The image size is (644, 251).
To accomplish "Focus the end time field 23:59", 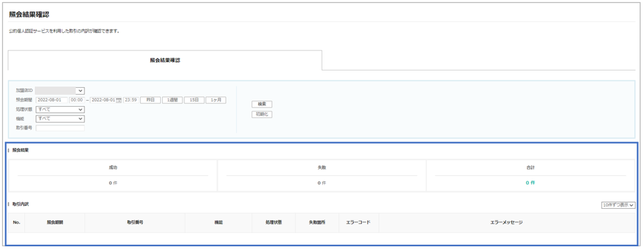I will click(131, 100).
